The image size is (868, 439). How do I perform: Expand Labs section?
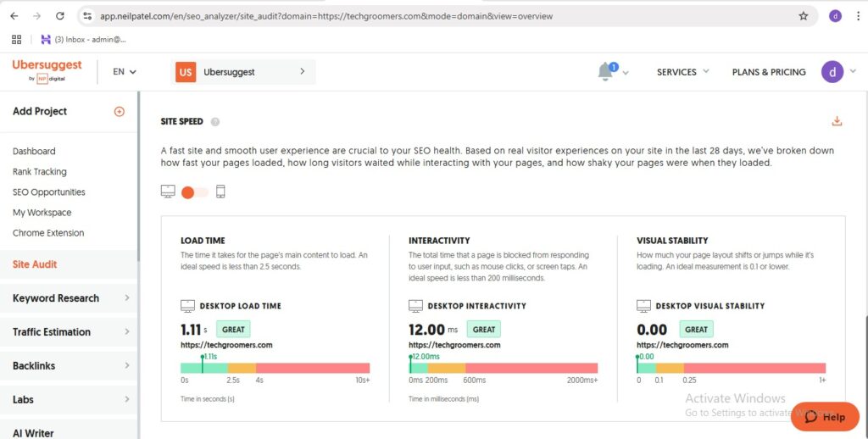pos(69,399)
